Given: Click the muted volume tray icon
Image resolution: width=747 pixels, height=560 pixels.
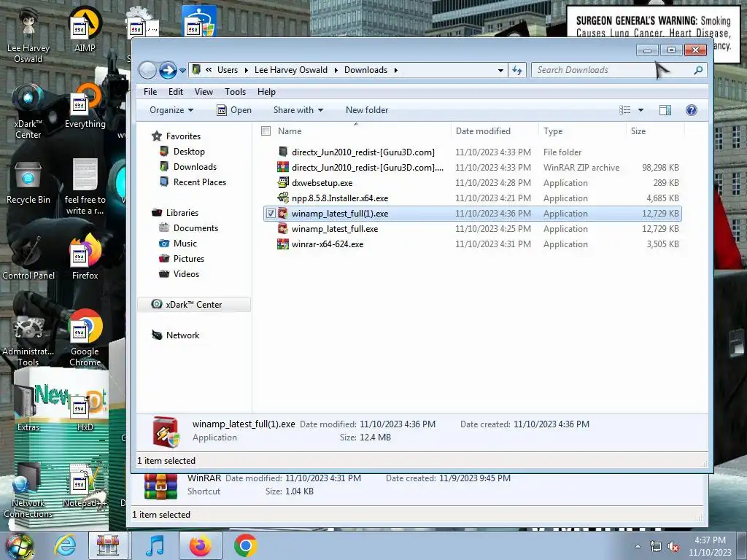Looking at the screenshot, I should (673, 547).
